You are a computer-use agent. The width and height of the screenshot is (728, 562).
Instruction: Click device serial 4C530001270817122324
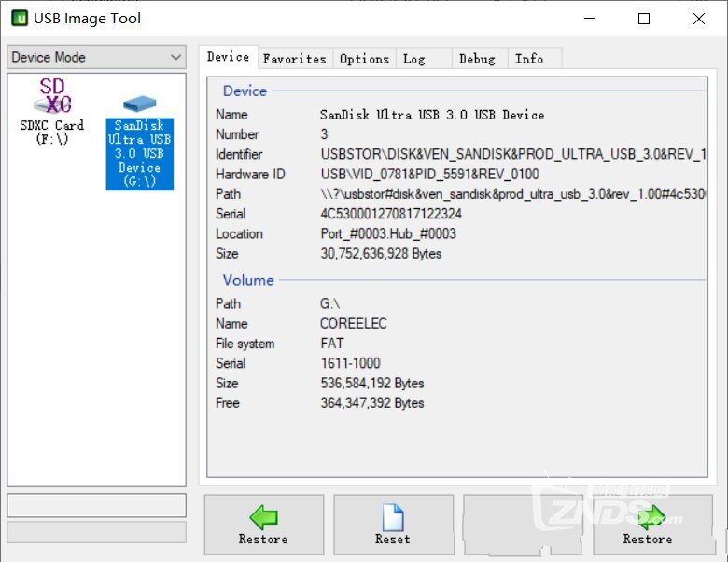[x=391, y=214]
